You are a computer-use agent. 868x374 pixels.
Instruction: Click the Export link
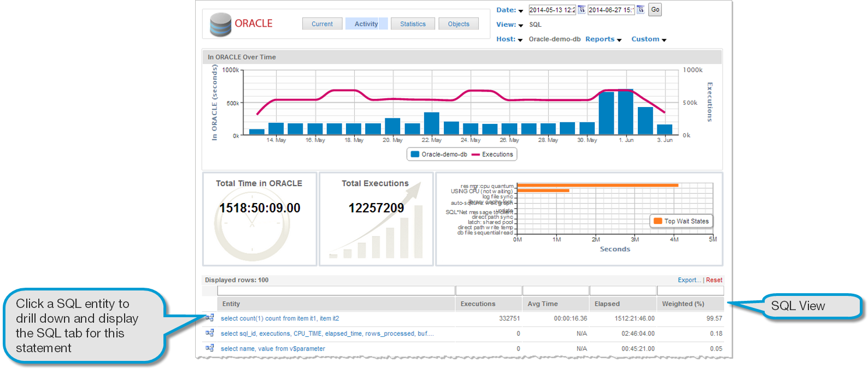click(689, 280)
